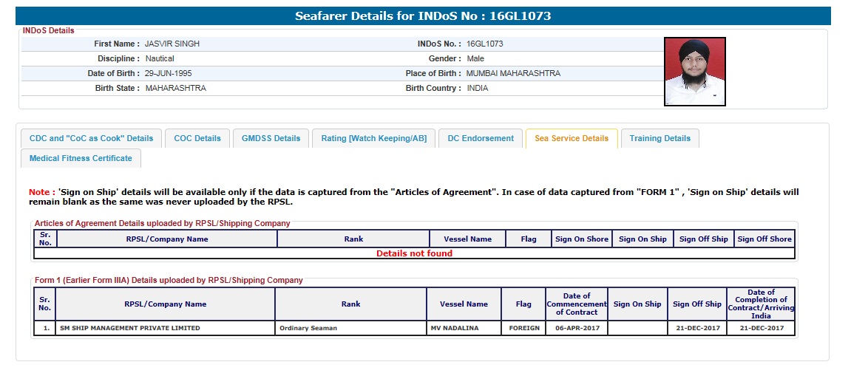
Task: Click the Sign On Shore column header
Action: (x=582, y=239)
